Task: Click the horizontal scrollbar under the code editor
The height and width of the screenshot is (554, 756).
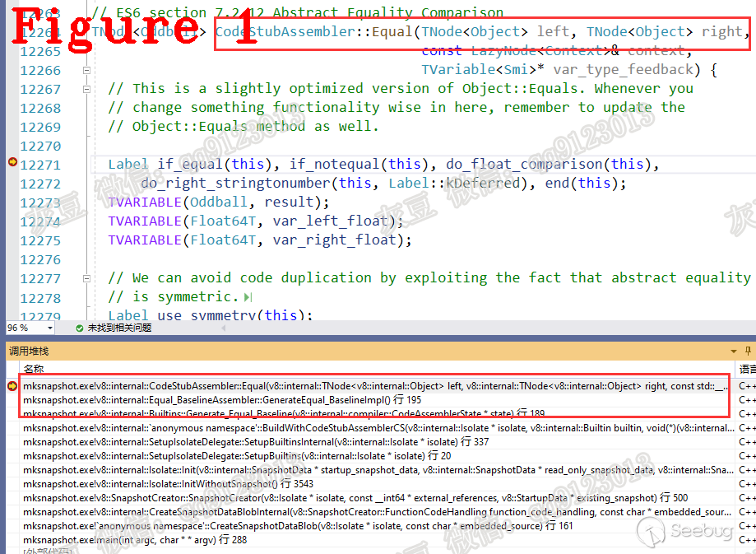Action: [x=487, y=328]
